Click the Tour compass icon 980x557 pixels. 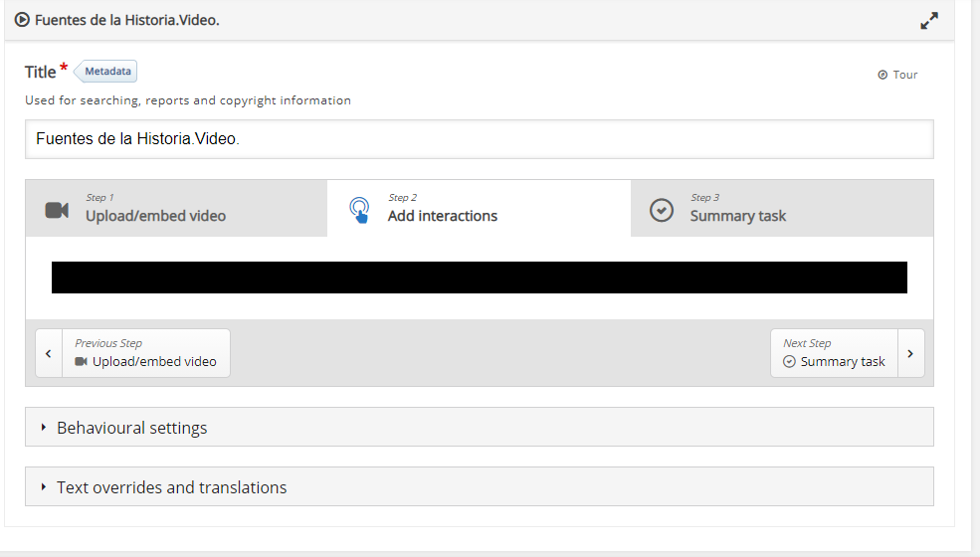pyautogui.click(x=882, y=75)
